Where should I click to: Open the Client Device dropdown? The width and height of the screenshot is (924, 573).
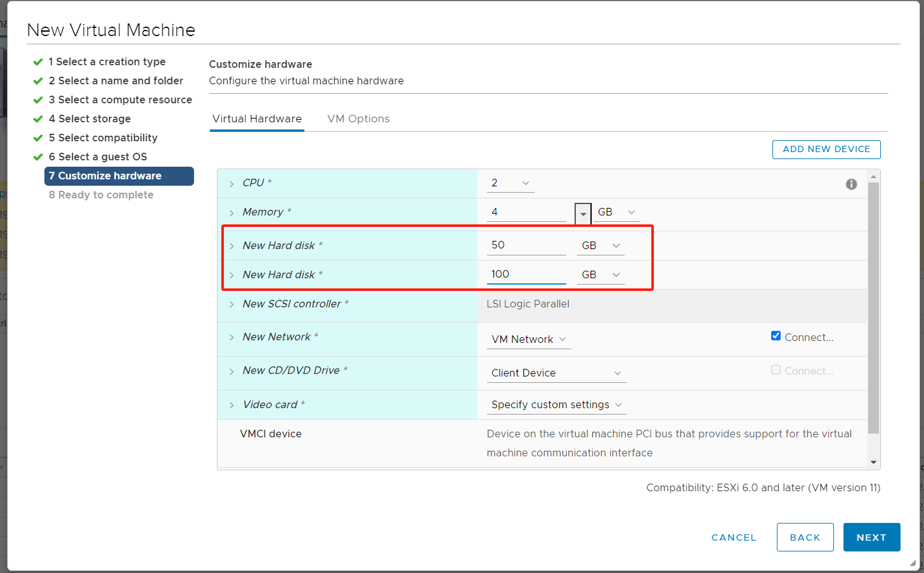556,373
